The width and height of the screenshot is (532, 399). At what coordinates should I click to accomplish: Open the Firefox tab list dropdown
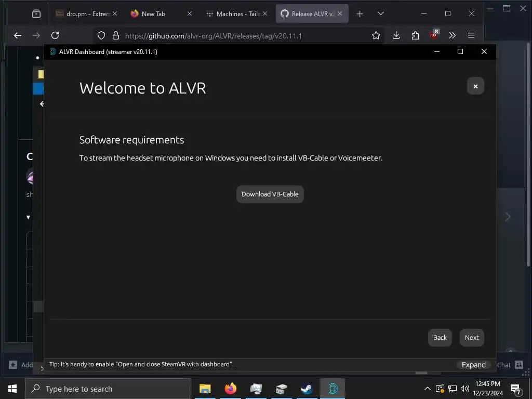click(x=381, y=14)
